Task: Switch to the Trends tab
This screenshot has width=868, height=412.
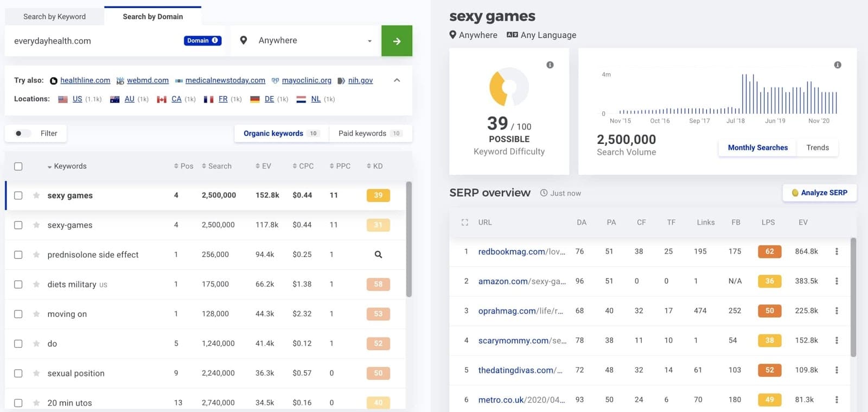Action: coord(817,148)
